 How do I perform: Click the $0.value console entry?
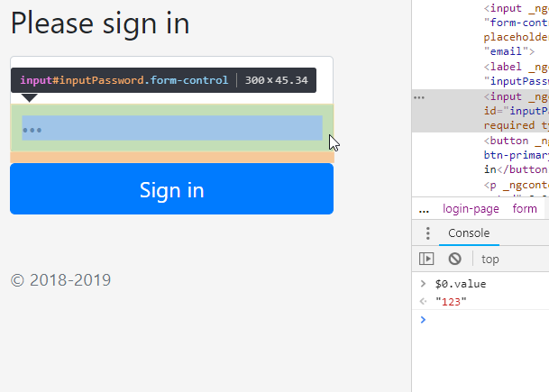[461, 284]
